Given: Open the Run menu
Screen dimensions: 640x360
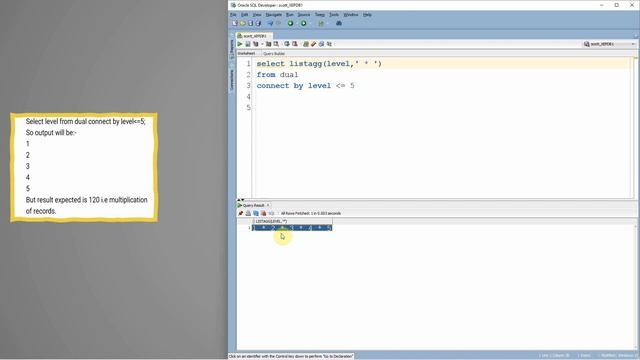Looking at the screenshot, I should pyautogui.click(x=289, y=15).
